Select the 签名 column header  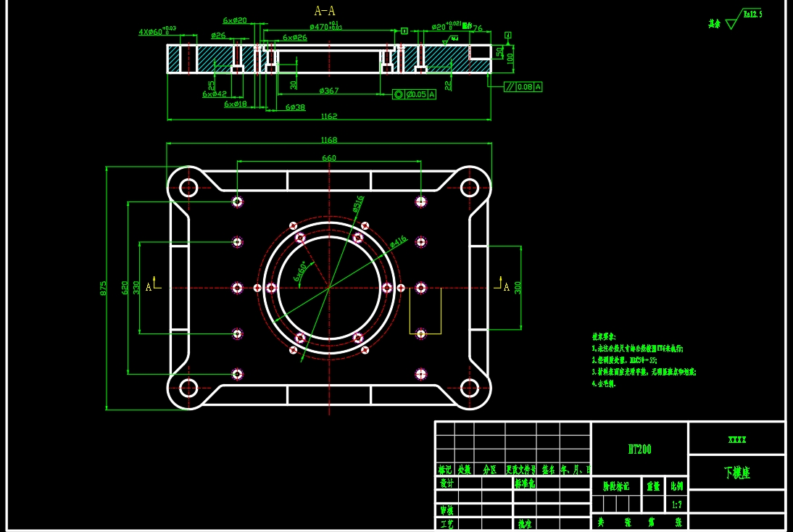[548, 469]
